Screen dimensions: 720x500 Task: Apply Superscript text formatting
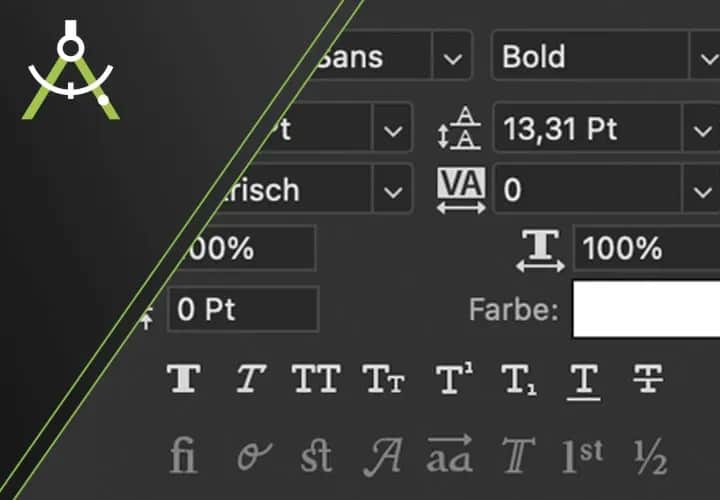tap(454, 379)
